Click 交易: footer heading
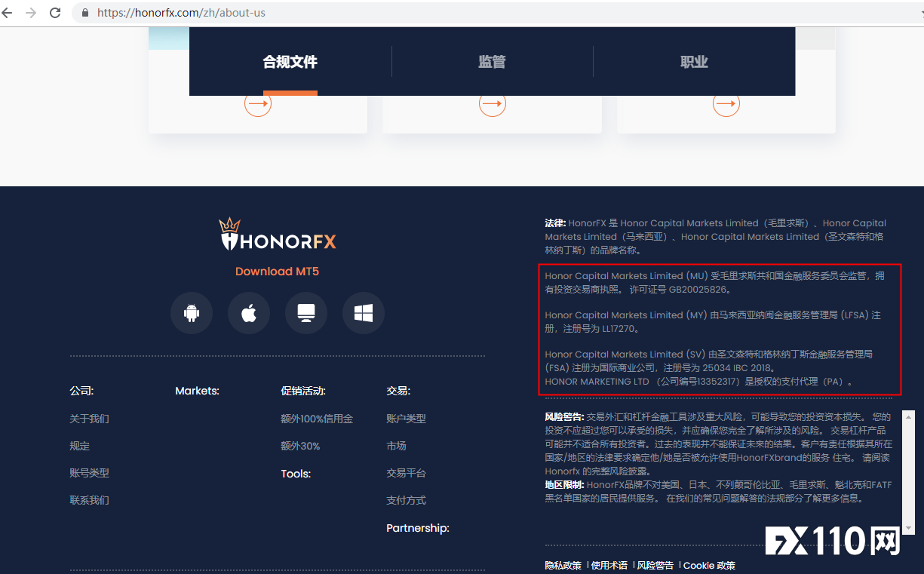The image size is (924, 574). [398, 391]
